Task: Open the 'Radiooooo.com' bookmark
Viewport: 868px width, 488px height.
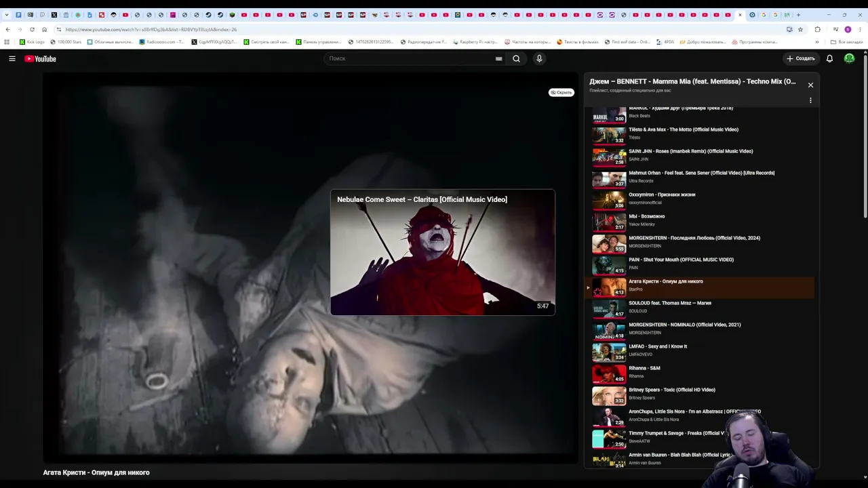Action: [161, 42]
